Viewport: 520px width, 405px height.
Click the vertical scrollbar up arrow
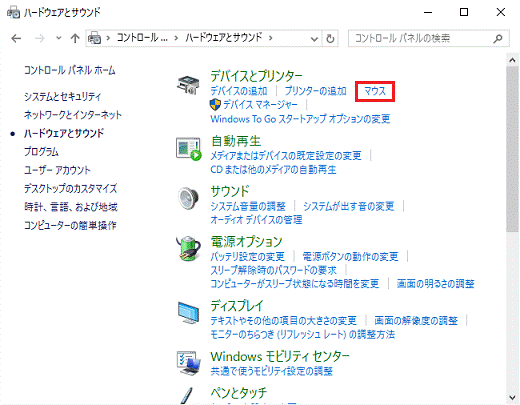click(x=513, y=60)
